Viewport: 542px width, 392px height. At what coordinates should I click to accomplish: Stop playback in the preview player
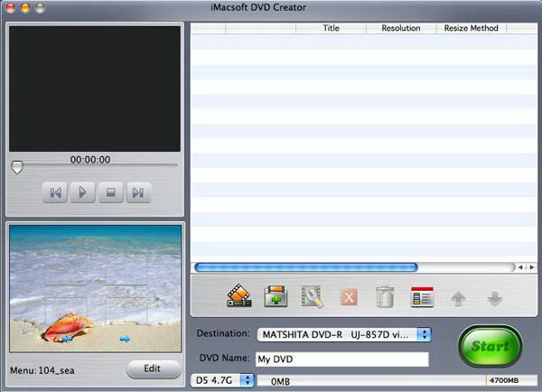110,192
